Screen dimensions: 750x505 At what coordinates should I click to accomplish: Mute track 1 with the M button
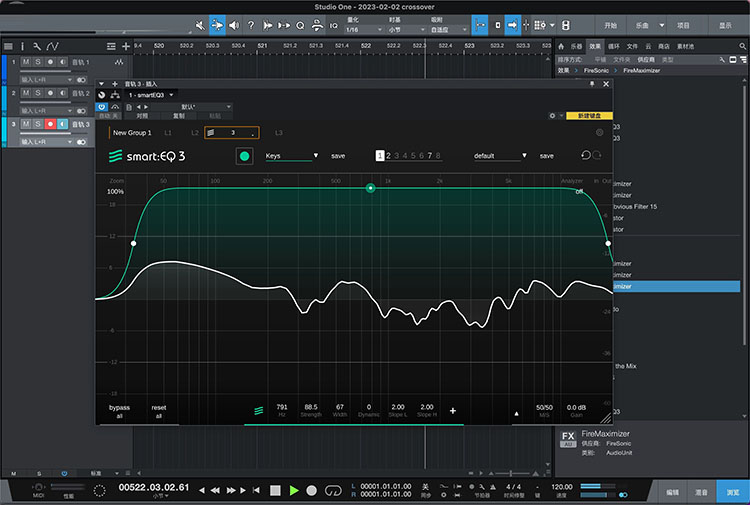26,62
